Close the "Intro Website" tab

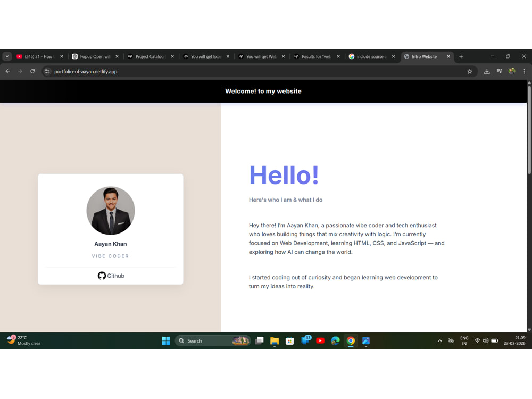coord(448,57)
